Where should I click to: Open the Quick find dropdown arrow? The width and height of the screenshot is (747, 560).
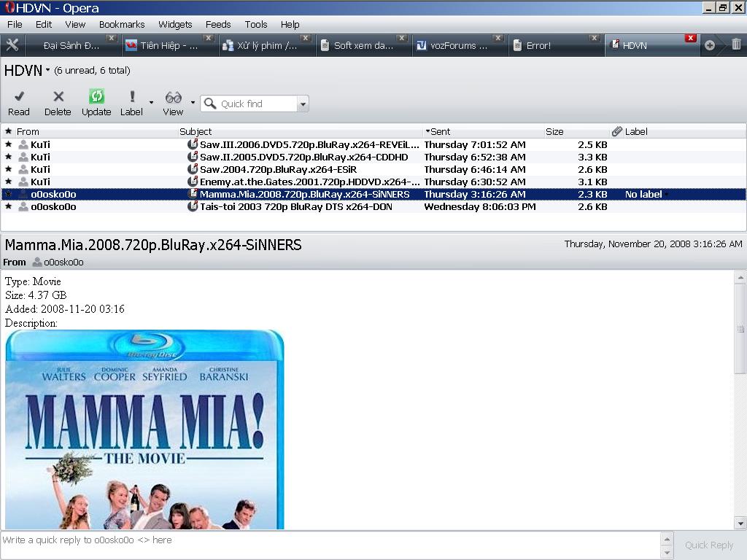click(x=303, y=104)
